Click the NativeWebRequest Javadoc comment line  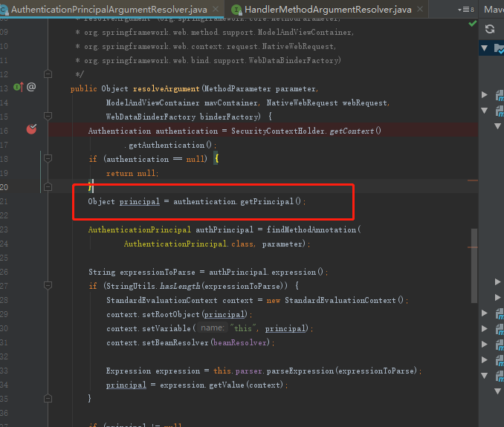[206, 47]
